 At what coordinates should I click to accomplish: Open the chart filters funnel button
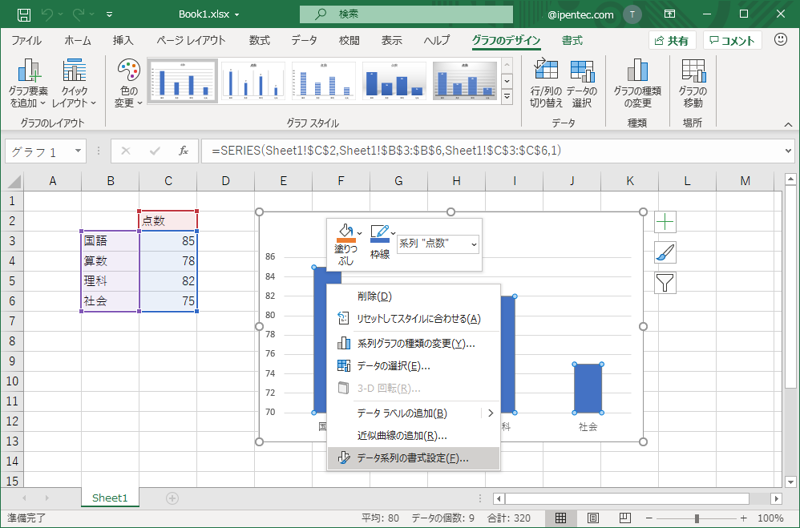665,283
